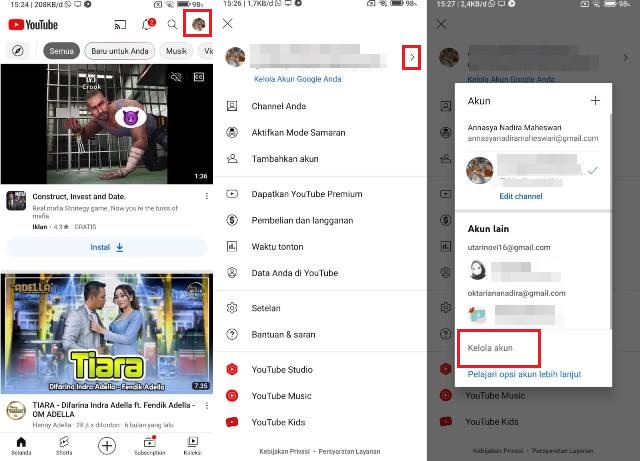Image resolution: width=640 pixels, height=461 pixels.
Task: Open profile avatar in YouTube header
Action: point(199,24)
